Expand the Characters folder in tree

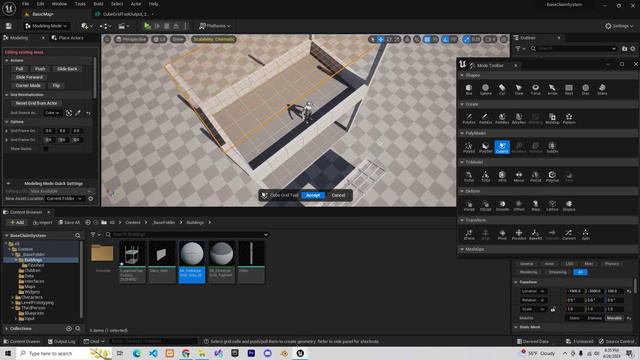tap(13, 298)
